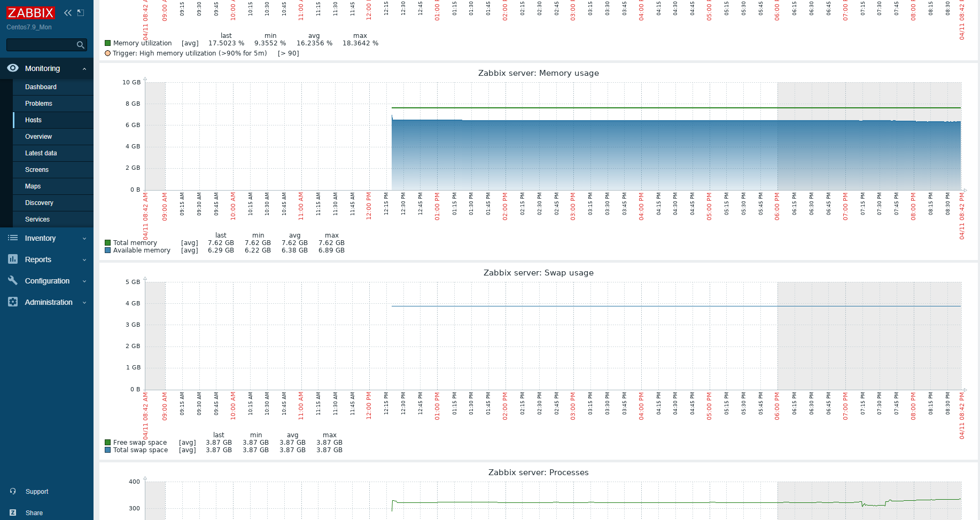Open Screens menu item
This screenshot has height=520, width=980.
coord(37,170)
